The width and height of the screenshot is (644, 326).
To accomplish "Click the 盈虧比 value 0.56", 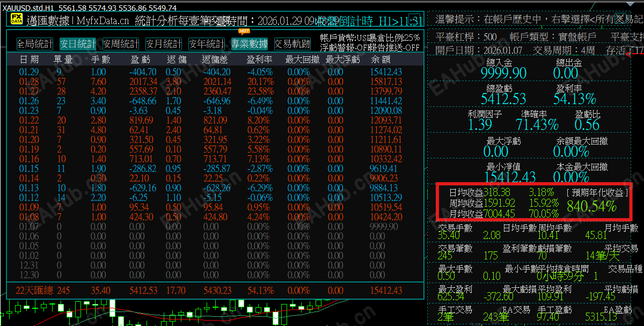I will [x=587, y=125].
